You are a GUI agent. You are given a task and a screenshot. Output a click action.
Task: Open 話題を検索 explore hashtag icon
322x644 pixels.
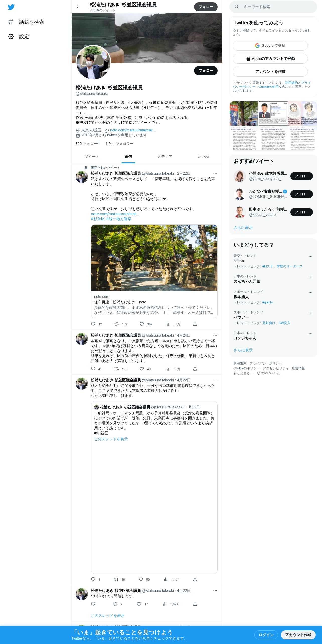tap(11, 22)
